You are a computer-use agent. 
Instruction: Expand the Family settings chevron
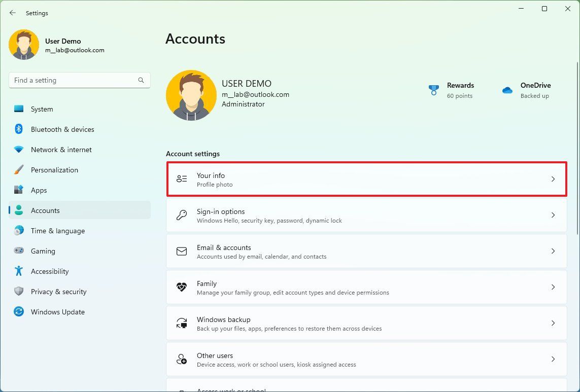coord(553,287)
